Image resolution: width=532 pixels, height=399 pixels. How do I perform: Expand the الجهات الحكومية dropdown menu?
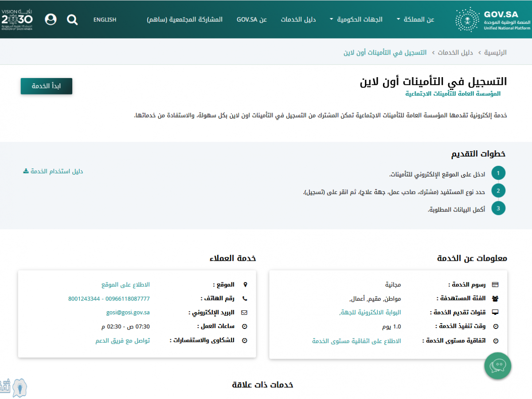point(356,20)
